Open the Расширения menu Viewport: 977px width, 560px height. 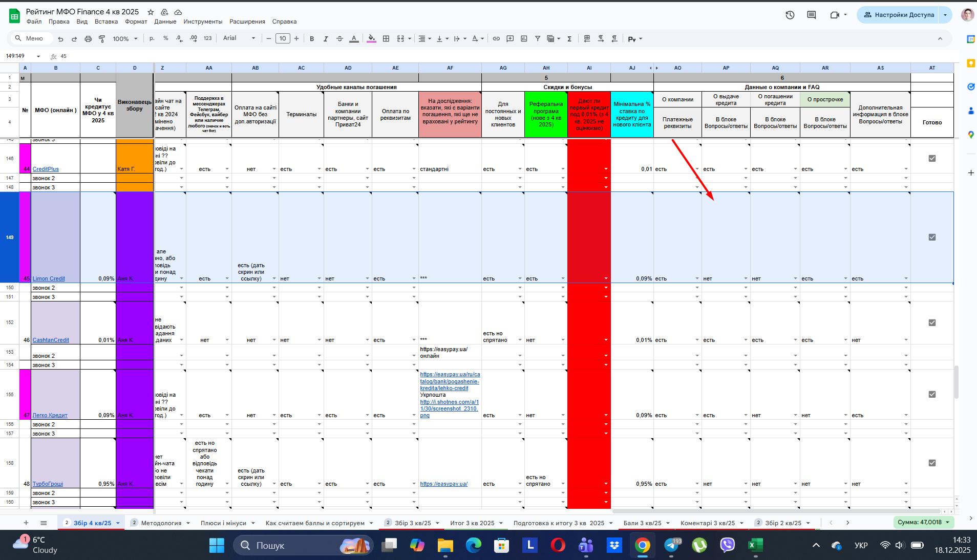pos(247,21)
